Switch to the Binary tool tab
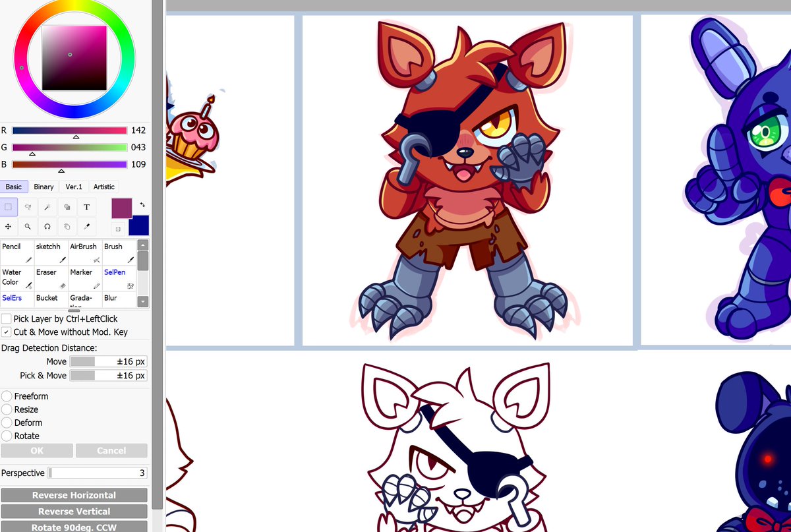This screenshot has width=791, height=532. point(44,187)
